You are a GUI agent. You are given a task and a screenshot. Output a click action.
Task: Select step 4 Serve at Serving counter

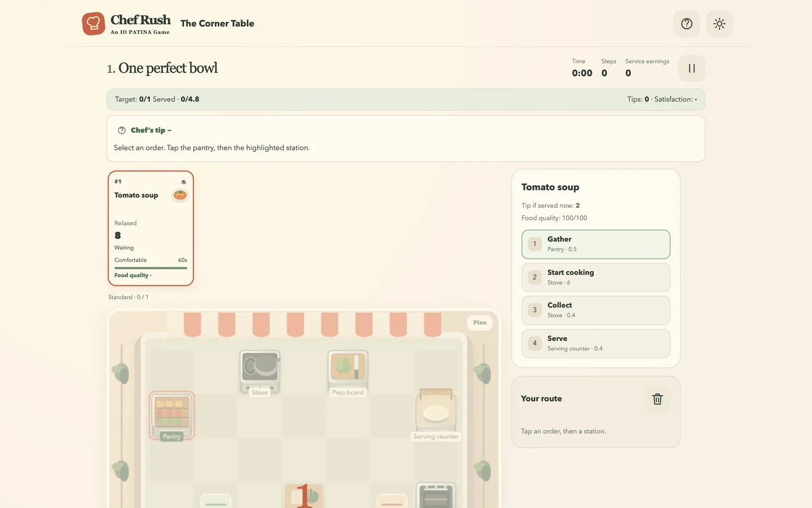coord(595,343)
